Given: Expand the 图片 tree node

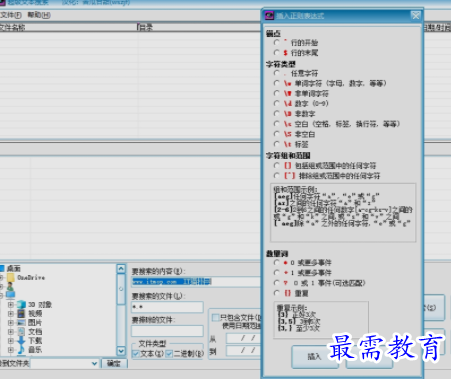Looking at the screenshot, I should pyautogui.click(x=11, y=323).
